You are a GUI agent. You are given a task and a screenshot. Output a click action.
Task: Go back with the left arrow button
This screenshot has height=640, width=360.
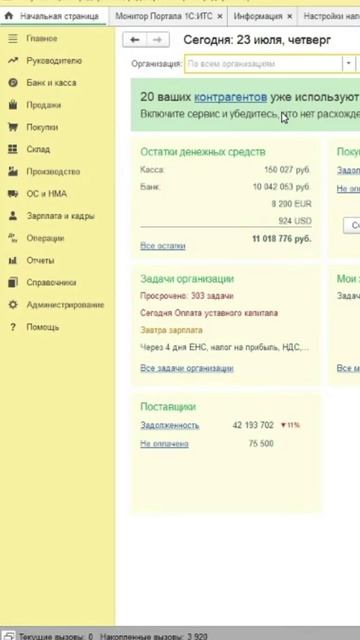[135, 40]
